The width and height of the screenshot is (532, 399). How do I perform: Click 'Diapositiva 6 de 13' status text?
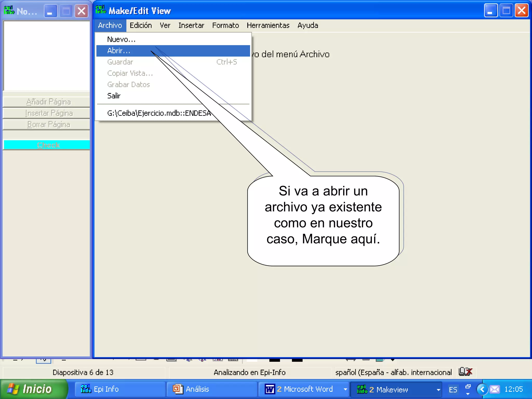click(x=83, y=372)
